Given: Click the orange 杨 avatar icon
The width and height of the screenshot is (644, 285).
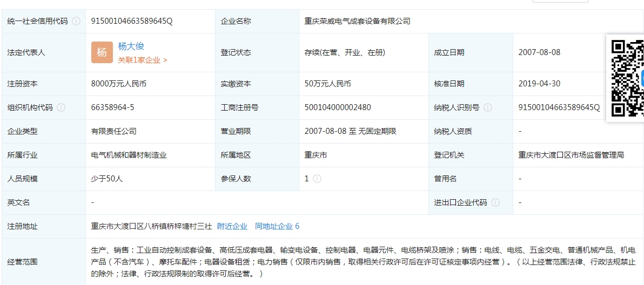Looking at the screenshot, I should [102, 52].
